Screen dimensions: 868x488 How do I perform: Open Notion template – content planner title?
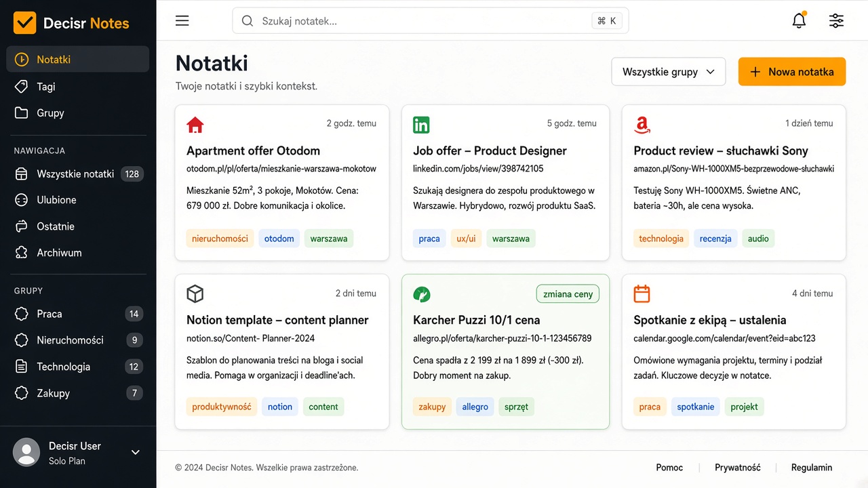[x=277, y=320]
